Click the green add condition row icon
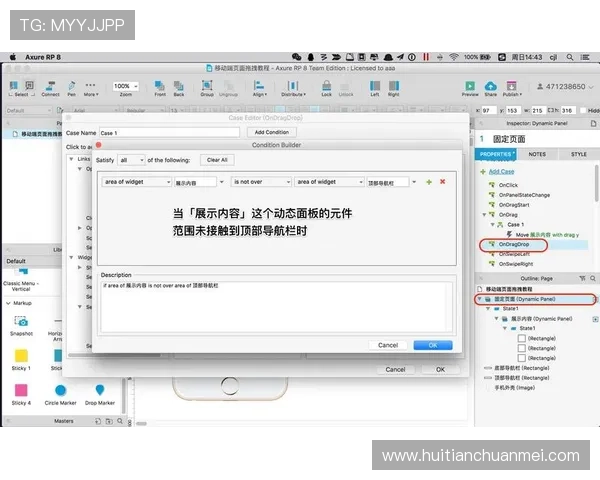The image size is (600, 480). [429, 182]
